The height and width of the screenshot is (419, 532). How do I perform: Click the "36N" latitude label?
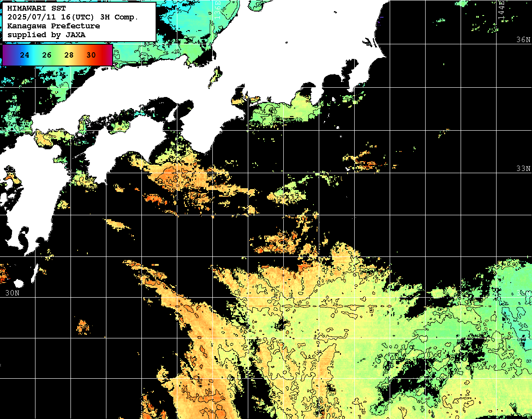pyautogui.click(x=523, y=40)
